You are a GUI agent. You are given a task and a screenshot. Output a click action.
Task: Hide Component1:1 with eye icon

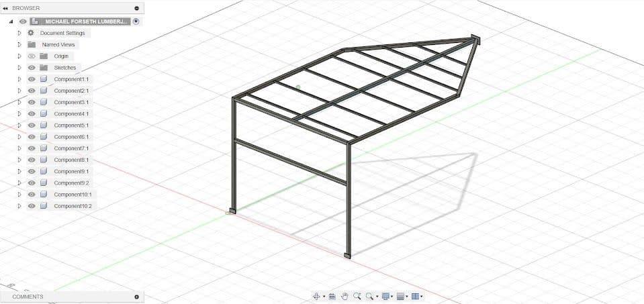pos(32,79)
